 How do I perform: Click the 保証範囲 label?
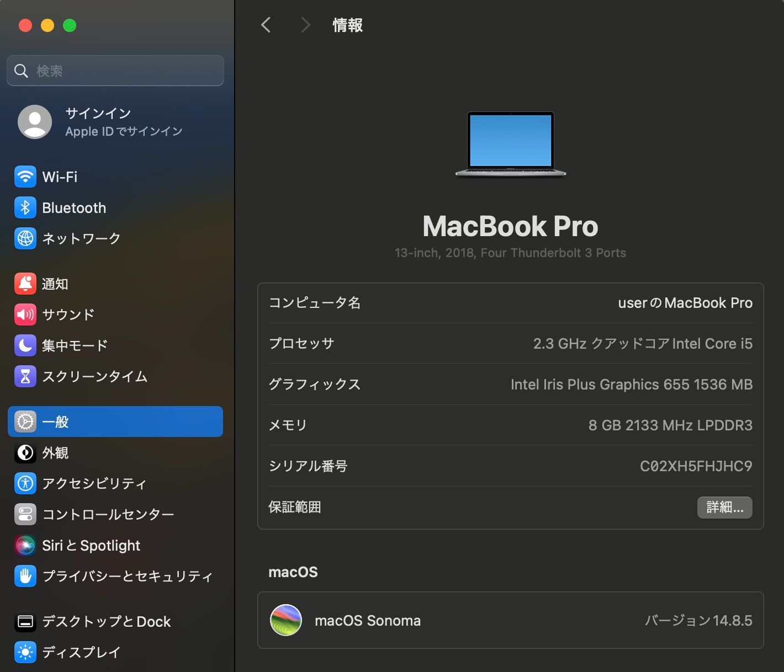click(295, 507)
